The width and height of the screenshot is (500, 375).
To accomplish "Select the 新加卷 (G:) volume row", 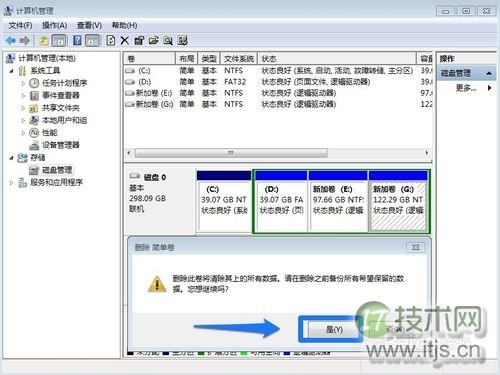I will (x=278, y=104).
